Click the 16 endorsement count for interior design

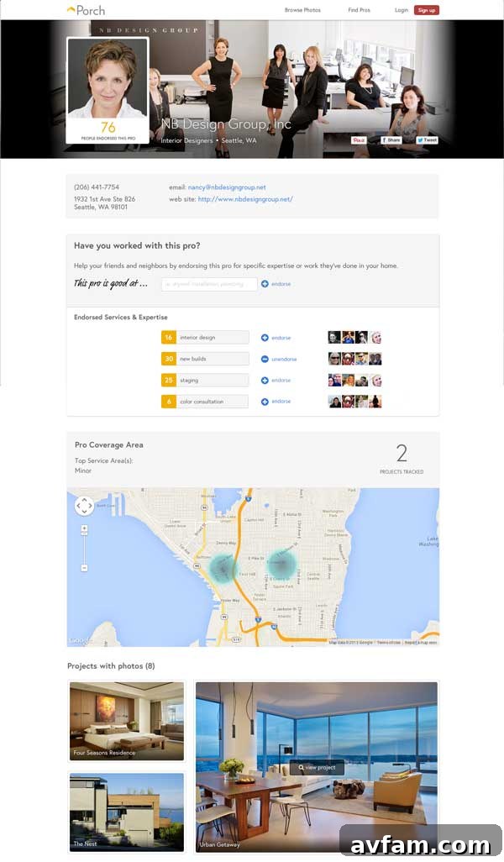169,338
